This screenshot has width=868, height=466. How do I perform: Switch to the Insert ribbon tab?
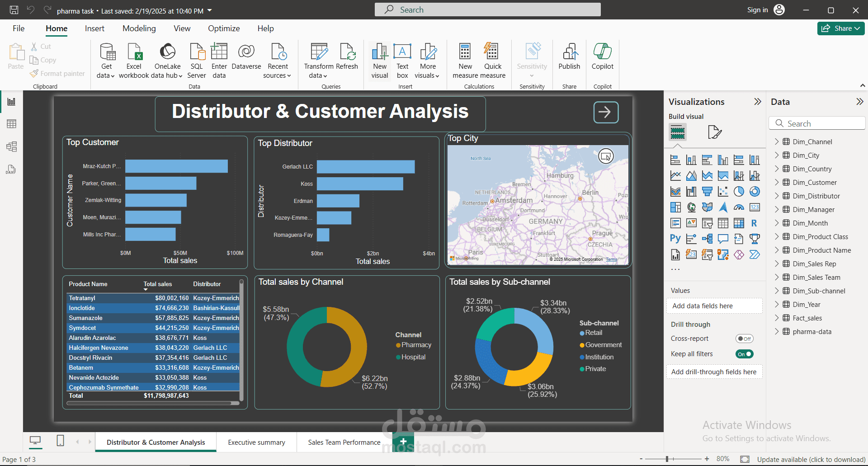94,28
